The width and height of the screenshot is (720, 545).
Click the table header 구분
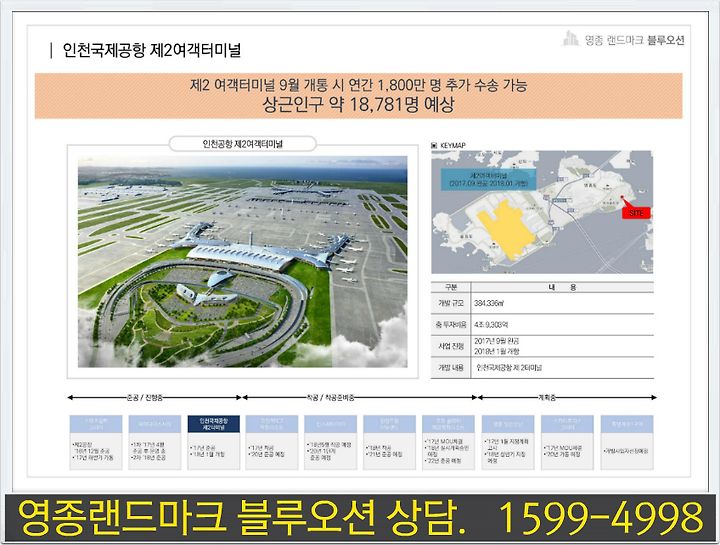[x=451, y=287]
